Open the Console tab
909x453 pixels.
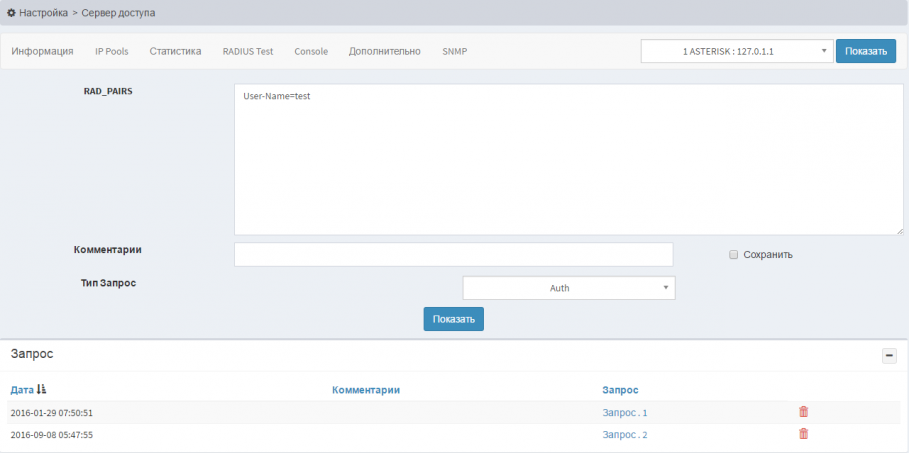[311, 51]
